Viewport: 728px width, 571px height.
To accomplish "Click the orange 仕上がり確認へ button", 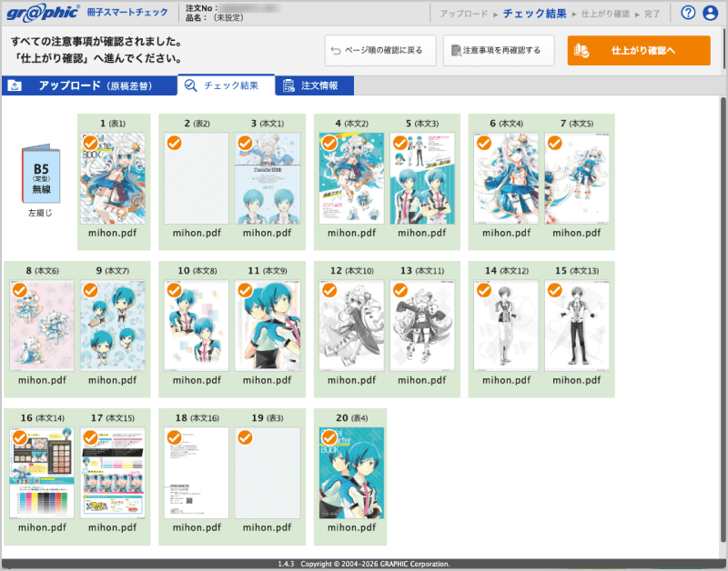I will tap(639, 51).
